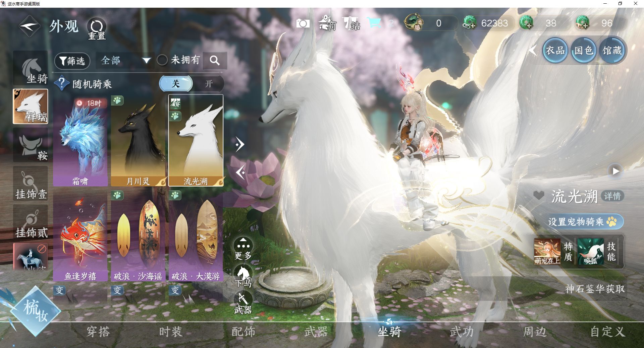Favorite 流光溯 with the heart icon
644x348 pixels.
pyautogui.click(x=539, y=196)
